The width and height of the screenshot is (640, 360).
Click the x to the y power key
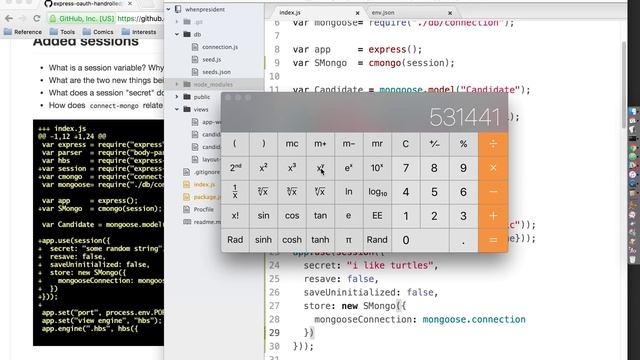(320, 168)
